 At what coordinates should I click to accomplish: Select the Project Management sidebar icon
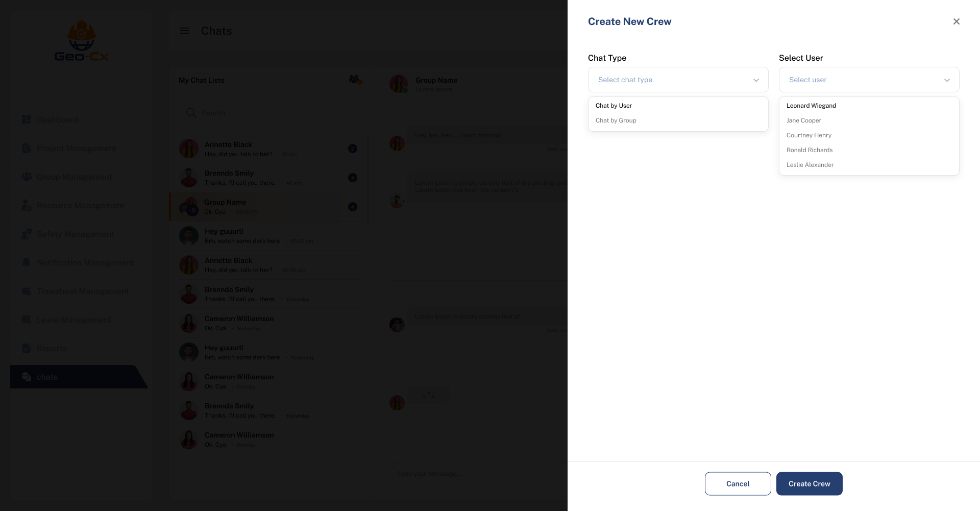pos(27,148)
